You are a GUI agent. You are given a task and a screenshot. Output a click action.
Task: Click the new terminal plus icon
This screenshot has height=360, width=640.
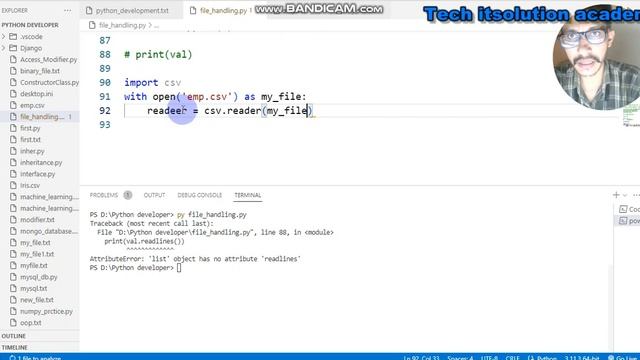616,195
